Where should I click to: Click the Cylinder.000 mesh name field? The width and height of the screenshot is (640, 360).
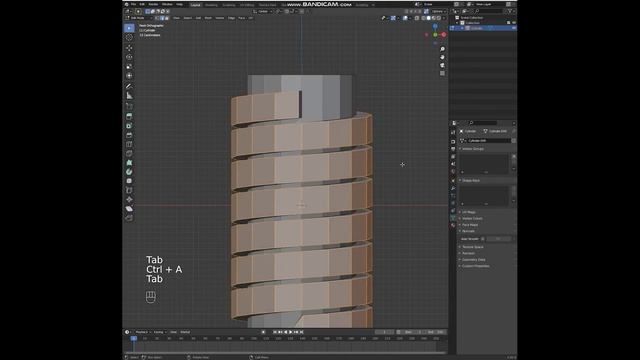point(489,140)
